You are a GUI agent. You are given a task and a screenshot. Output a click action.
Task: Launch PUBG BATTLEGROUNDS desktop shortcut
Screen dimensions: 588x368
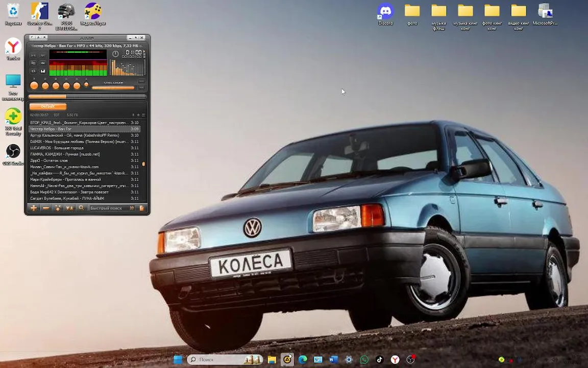66,16
